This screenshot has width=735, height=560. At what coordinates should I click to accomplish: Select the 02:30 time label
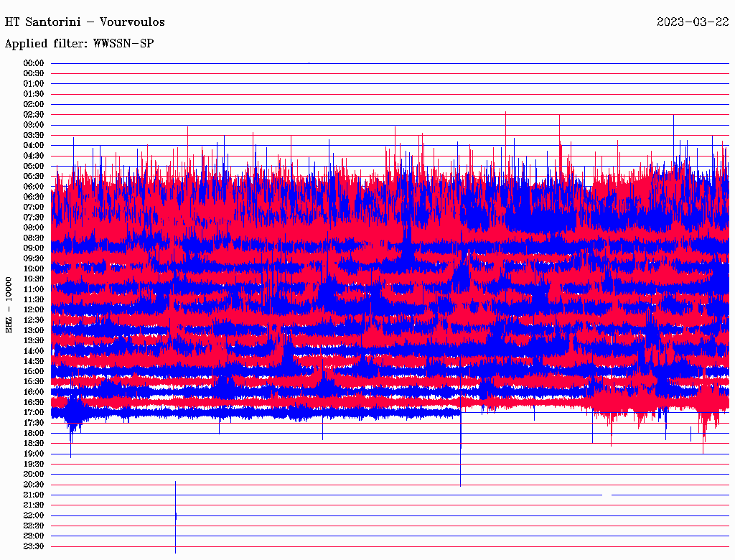(34, 115)
